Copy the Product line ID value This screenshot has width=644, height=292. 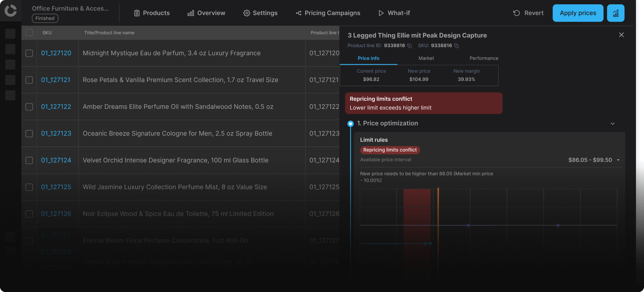[409, 46]
